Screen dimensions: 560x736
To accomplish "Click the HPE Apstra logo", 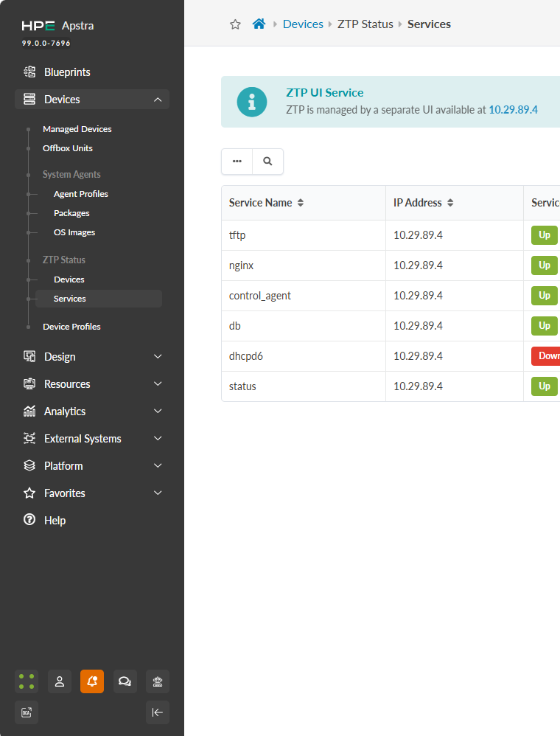I will [57, 26].
